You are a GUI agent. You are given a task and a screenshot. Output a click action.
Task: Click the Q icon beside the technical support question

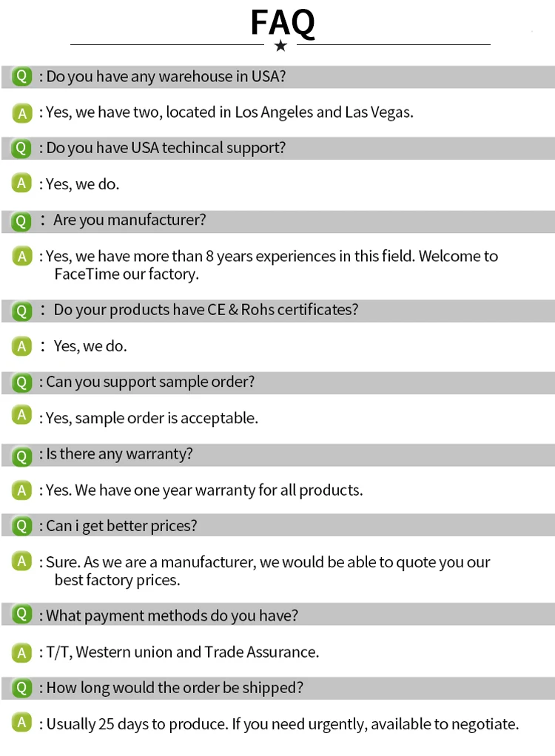[x=22, y=148]
